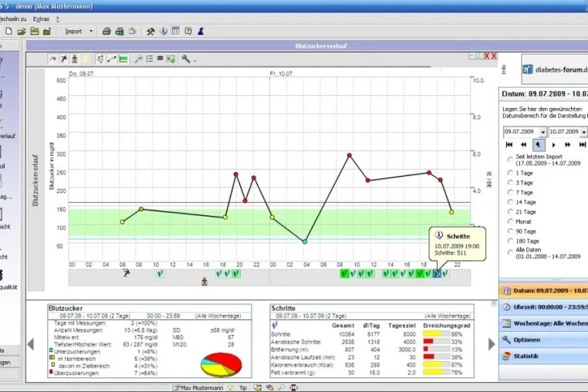
Task: Toggle the running person activity icon in chart toolbar
Action: pos(64,59)
